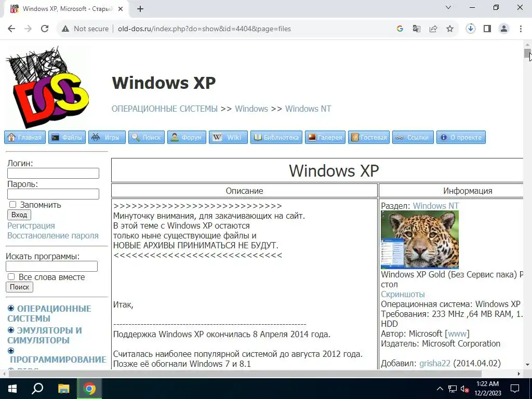Open the Chrome three-dot menu
532x399 pixels.
click(521, 29)
